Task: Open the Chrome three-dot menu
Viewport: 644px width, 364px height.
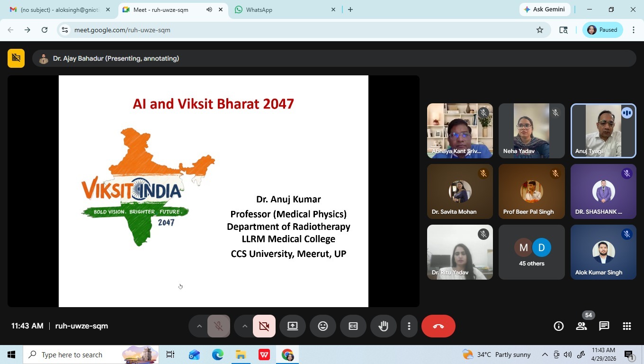Action: 634,30
